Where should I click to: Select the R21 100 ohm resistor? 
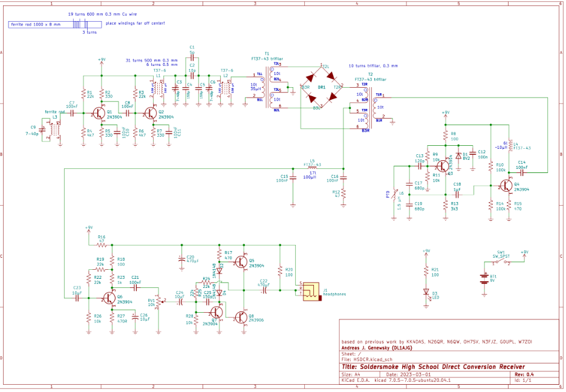426,272
